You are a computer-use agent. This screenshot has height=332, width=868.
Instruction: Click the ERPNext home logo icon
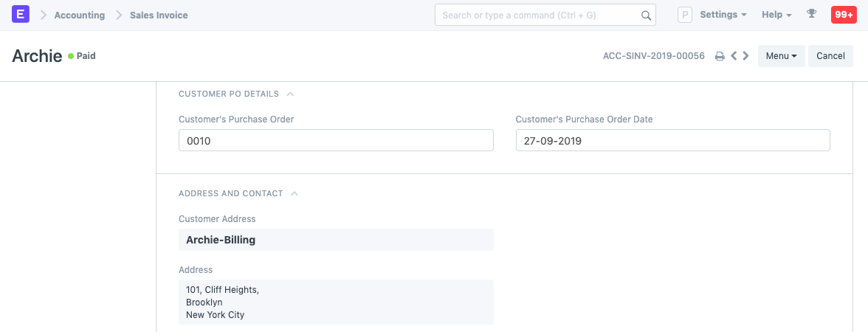click(x=21, y=15)
